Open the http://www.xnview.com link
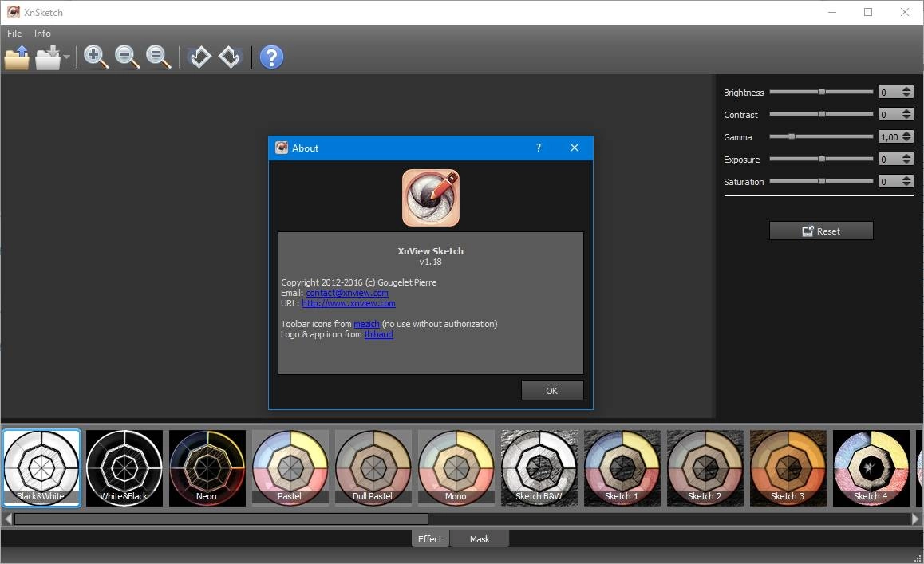The height and width of the screenshot is (564, 924). (x=349, y=303)
